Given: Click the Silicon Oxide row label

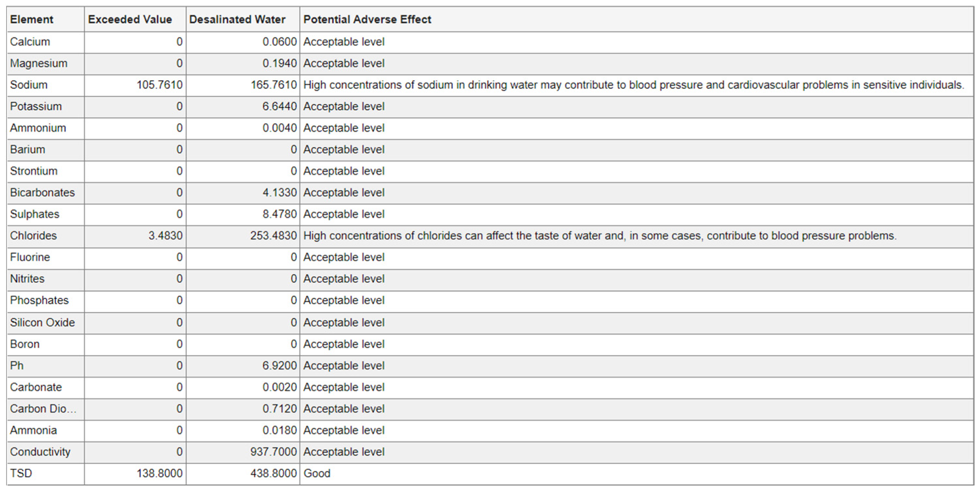Looking at the screenshot, I should (42, 322).
